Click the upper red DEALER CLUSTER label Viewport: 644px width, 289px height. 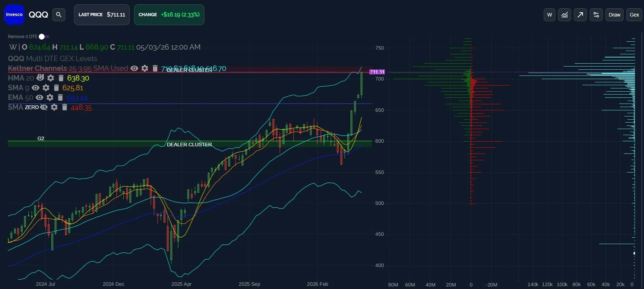click(189, 70)
